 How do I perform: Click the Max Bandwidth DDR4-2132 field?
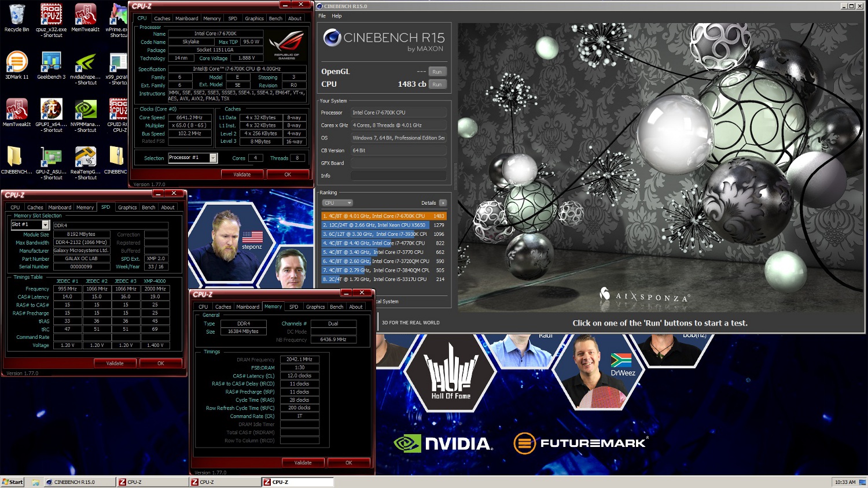[x=81, y=242]
